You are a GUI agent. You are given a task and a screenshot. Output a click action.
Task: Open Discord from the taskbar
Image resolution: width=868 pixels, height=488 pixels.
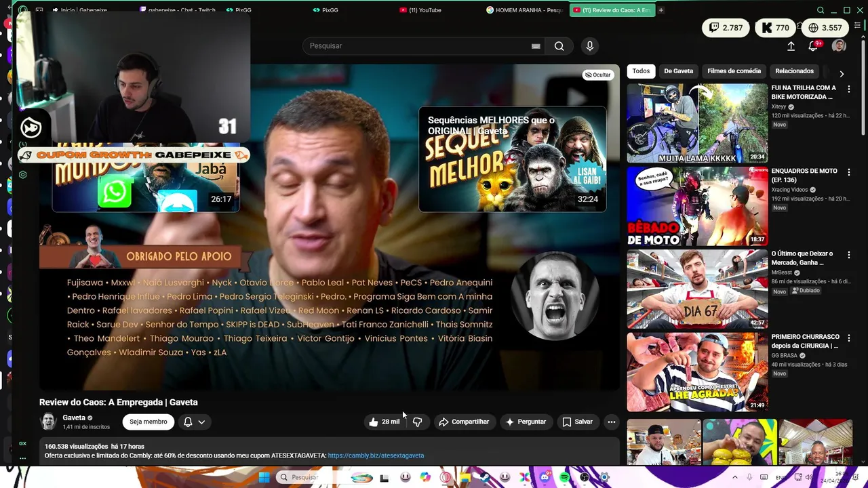(x=545, y=477)
